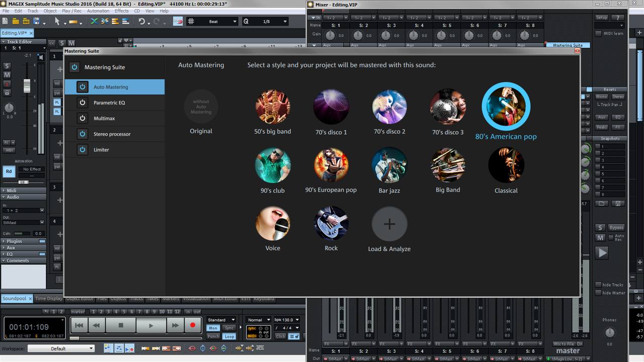Screen dimensions: 644x362
Task: Jump to start in transport
Action: point(79,325)
